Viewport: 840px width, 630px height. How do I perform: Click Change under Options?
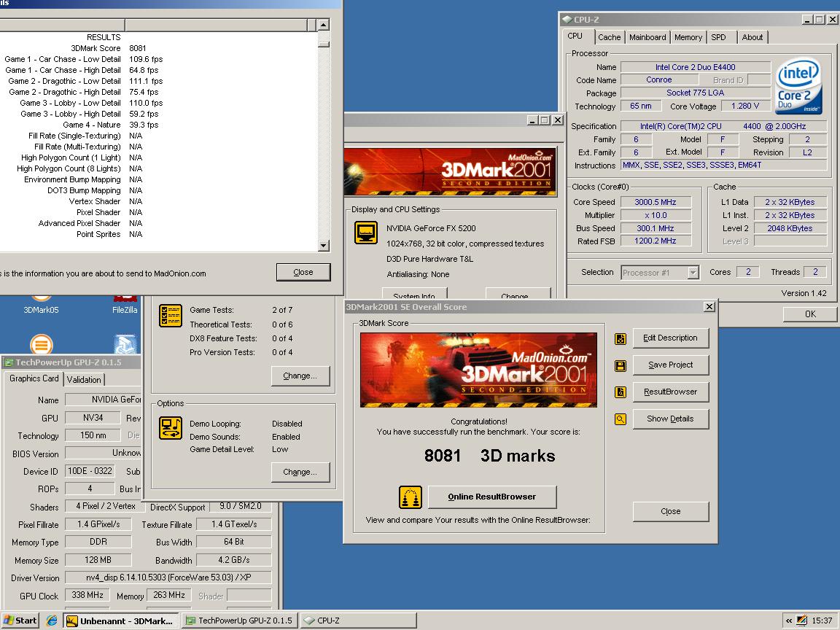(300, 472)
